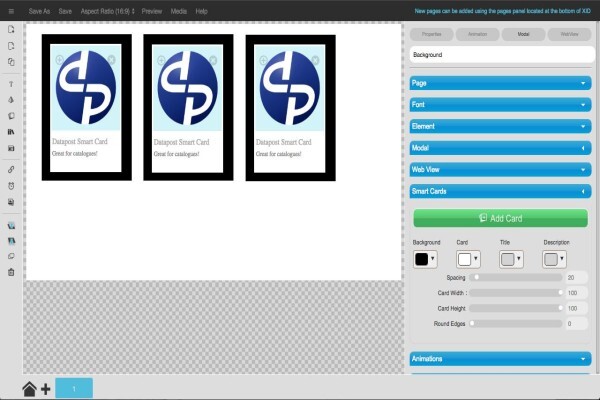600x400 pixels.
Task: Remove the third card with its X icon
Action: click(x=315, y=60)
